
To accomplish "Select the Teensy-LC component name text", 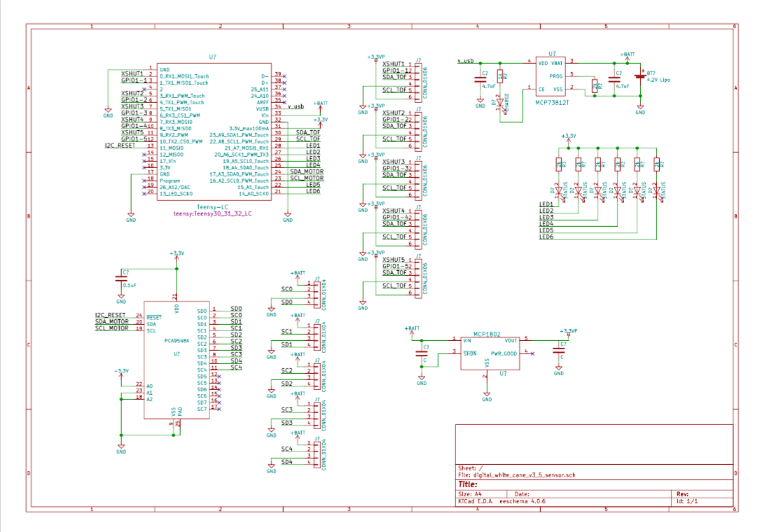I will [213, 207].
